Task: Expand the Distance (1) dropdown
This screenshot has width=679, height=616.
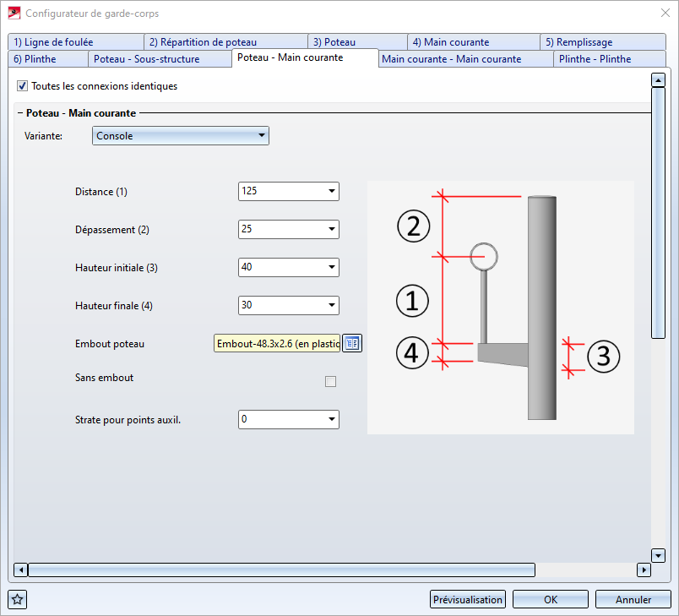Action: point(332,191)
